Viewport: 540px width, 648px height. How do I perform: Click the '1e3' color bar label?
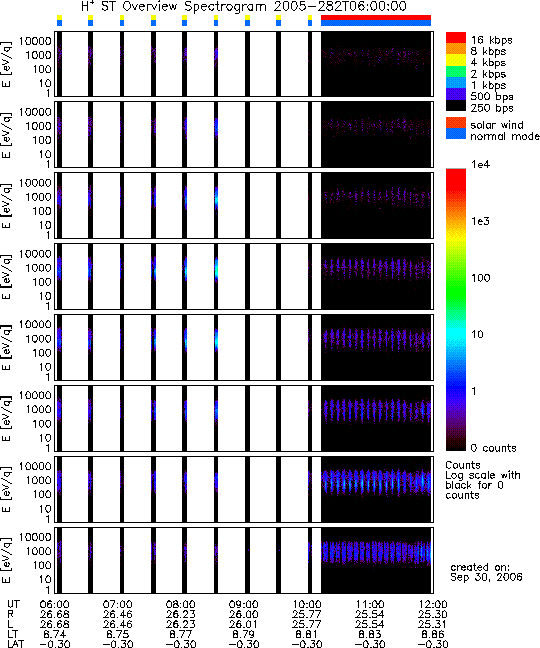coord(480,221)
